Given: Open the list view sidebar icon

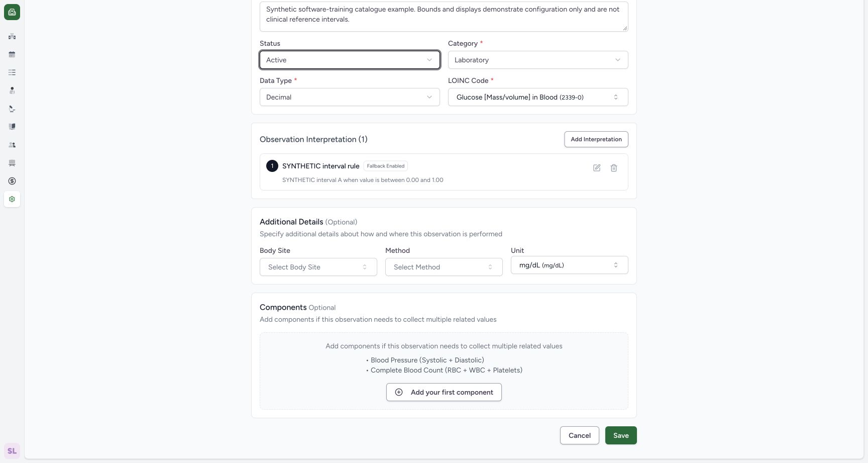Looking at the screenshot, I should (12, 72).
